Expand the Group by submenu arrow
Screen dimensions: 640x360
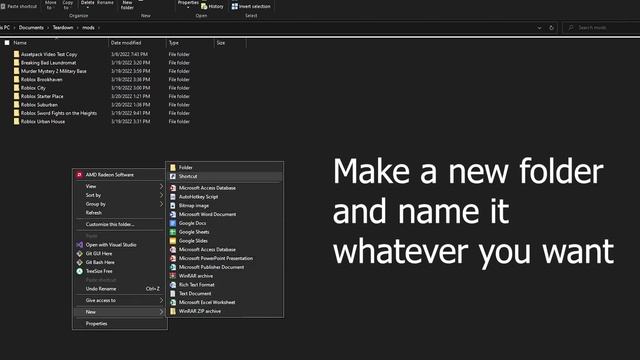[161, 204]
